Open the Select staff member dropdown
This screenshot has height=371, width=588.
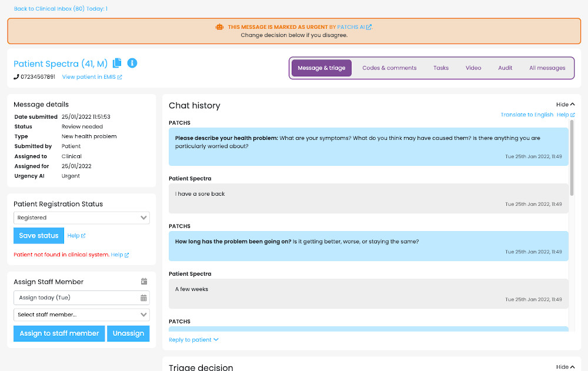point(82,315)
